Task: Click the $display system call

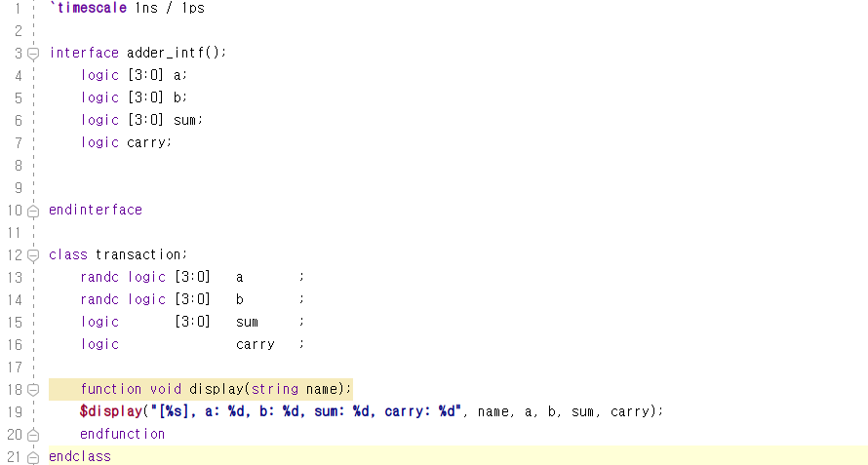Action: (x=111, y=411)
